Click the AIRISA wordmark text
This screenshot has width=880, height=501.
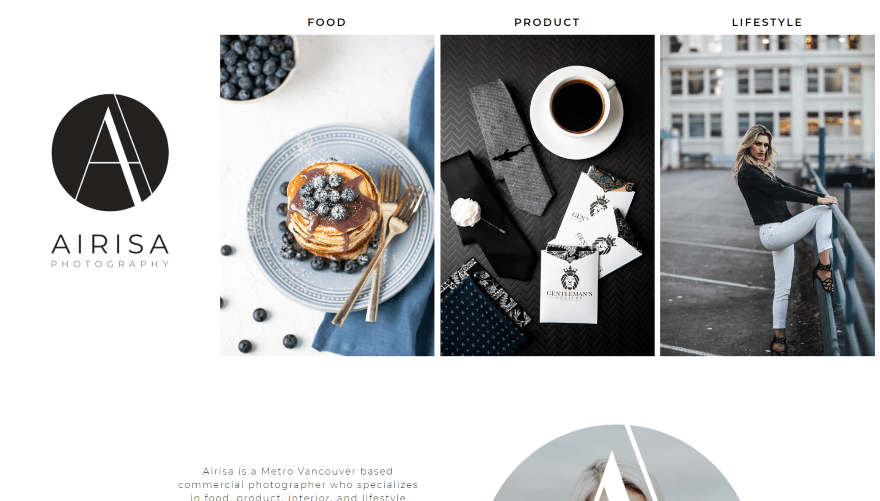[110, 244]
